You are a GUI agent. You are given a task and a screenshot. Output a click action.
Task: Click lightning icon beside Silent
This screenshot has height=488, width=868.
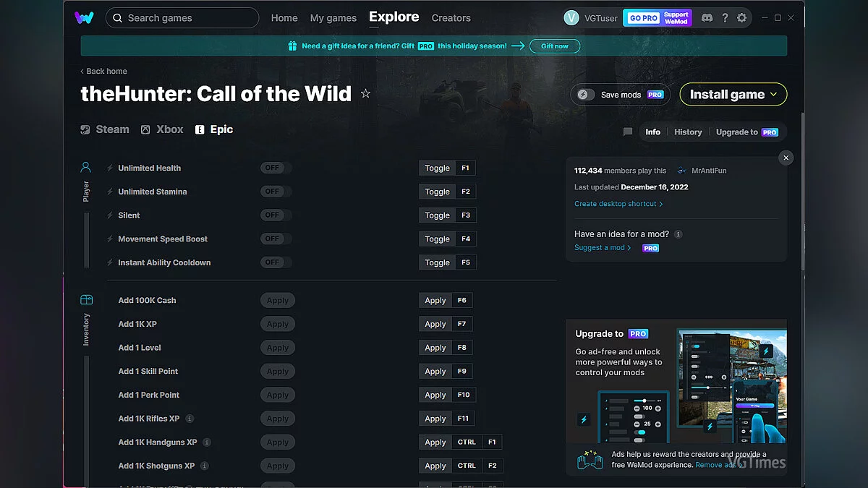(x=110, y=215)
